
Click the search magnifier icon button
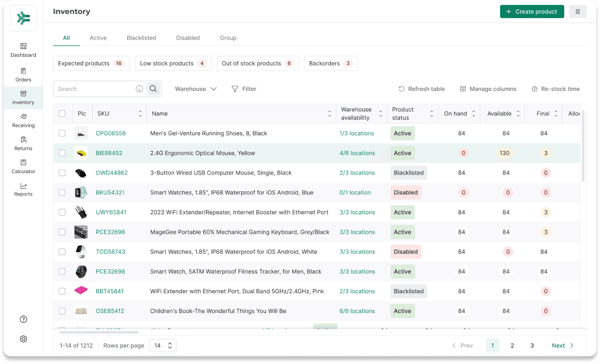[x=153, y=89]
